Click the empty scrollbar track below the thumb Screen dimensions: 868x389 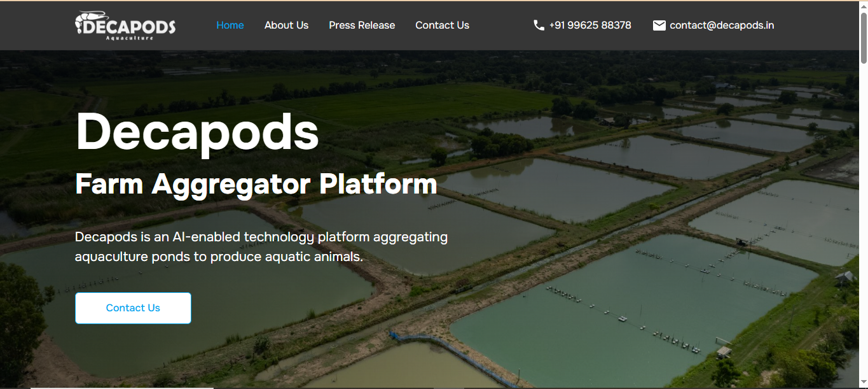[864, 223]
